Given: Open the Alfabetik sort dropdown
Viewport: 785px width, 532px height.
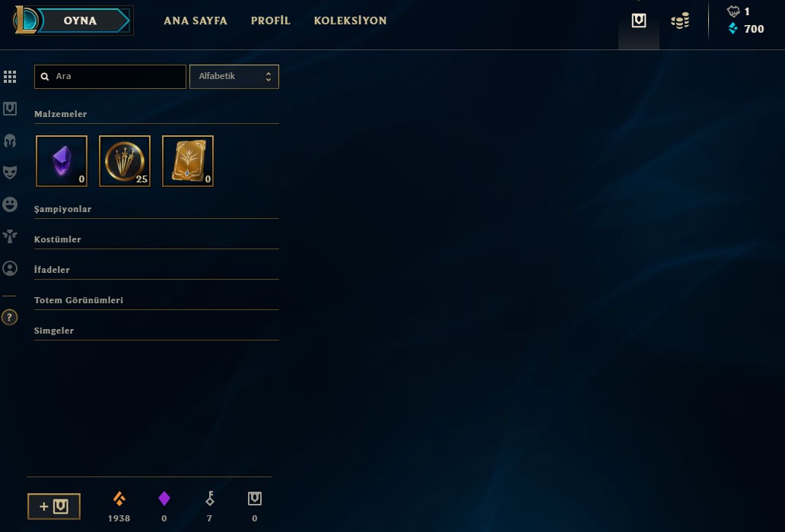Looking at the screenshot, I should click(x=234, y=77).
